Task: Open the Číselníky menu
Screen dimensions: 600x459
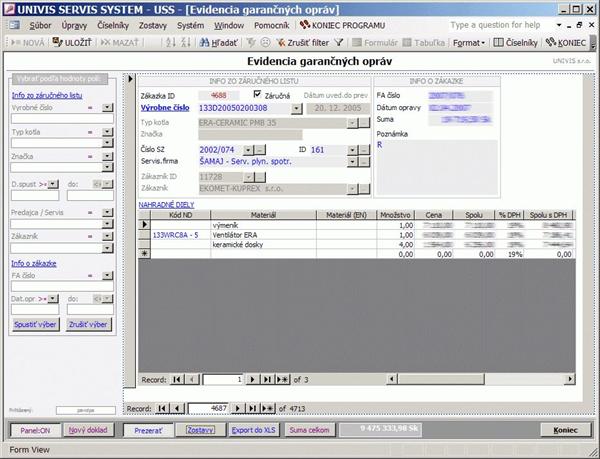Action: pos(113,26)
